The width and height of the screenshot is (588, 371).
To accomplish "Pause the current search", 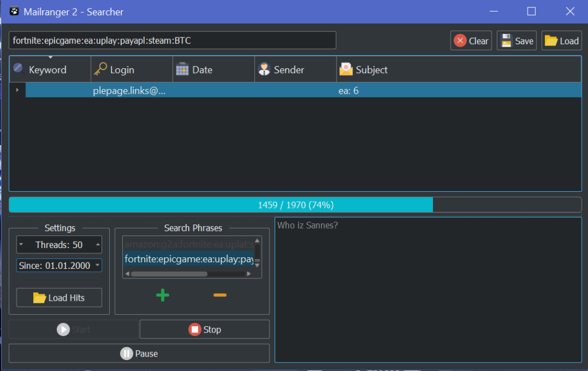I will pos(139,354).
